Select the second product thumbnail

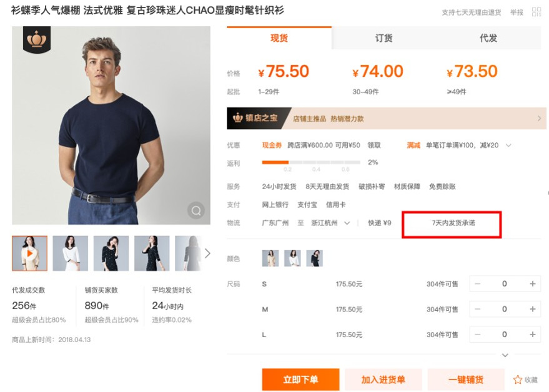click(x=70, y=253)
